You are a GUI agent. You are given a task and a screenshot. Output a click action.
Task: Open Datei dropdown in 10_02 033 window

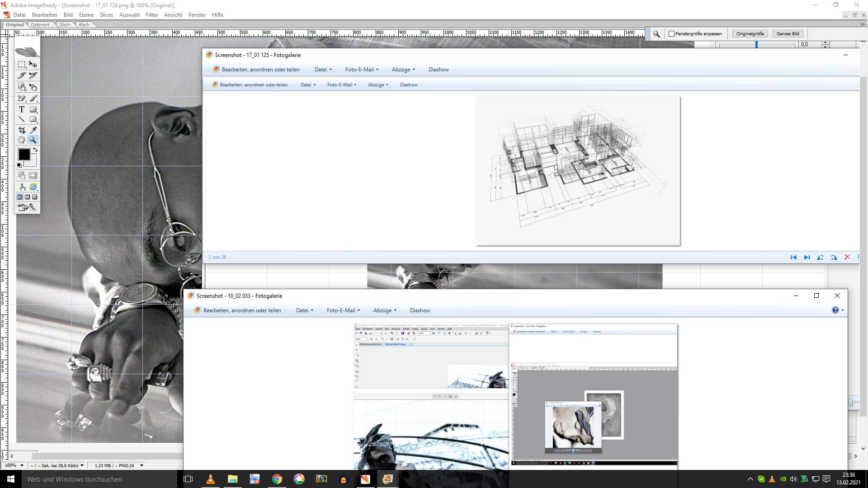(305, 310)
